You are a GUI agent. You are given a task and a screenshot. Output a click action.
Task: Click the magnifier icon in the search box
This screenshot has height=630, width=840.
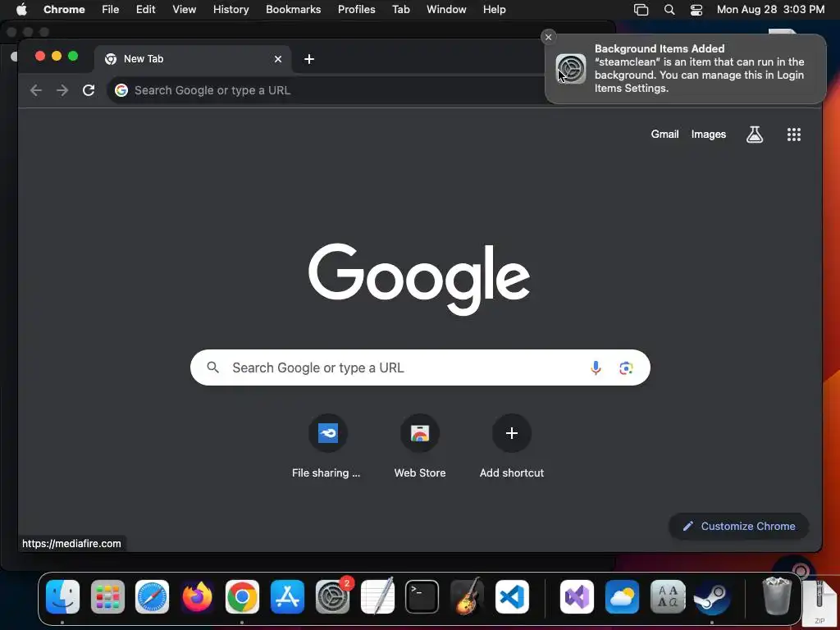[212, 367]
